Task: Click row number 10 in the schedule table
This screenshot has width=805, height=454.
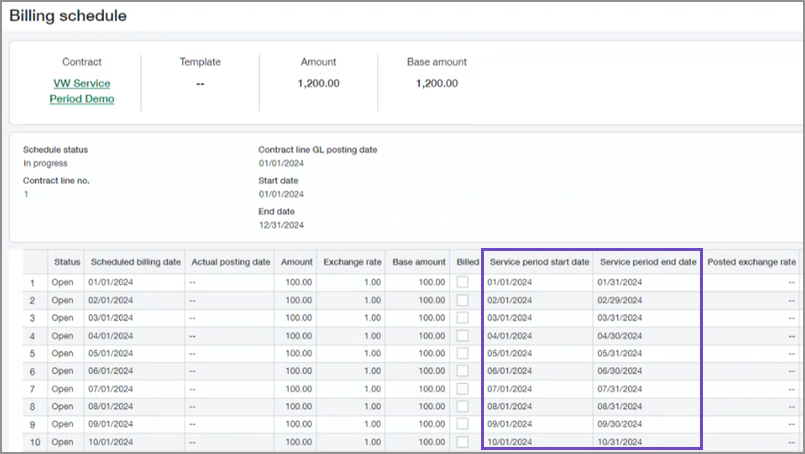Action: [32, 442]
